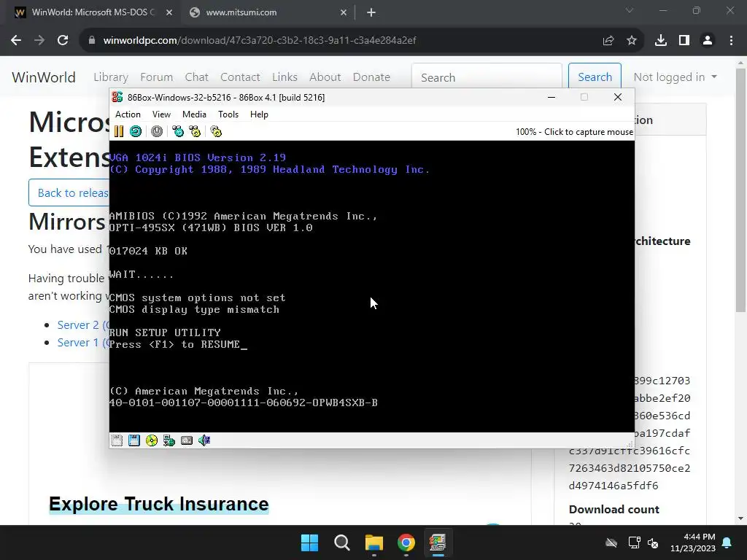Pause the 86Box emulation
Screen dimensions: 747x560
point(119,131)
